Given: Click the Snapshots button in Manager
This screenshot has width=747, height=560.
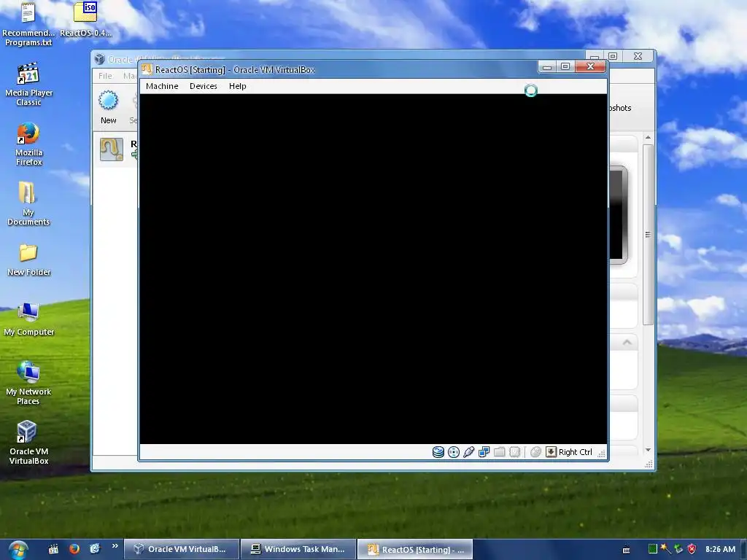Looking at the screenshot, I should 620,108.
